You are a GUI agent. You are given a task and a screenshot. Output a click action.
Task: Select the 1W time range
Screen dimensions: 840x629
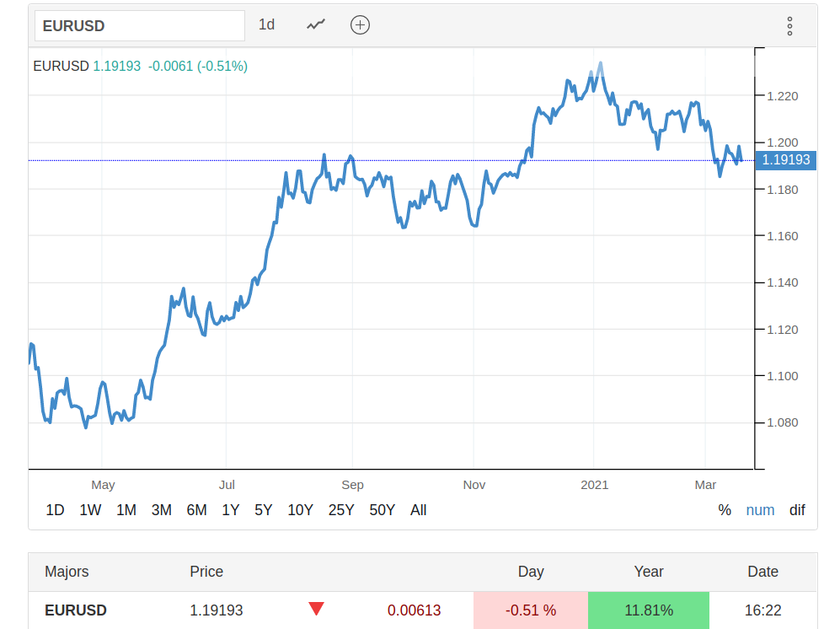pos(90,510)
